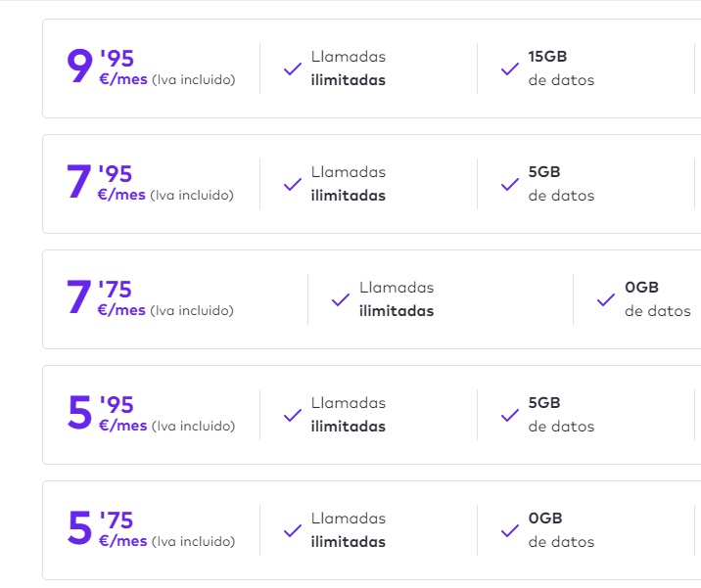The height and width of the screenshot is (588, 701).
Task: Click 5GB de datos text in 5'95 plan
Action: click(561, 415)
